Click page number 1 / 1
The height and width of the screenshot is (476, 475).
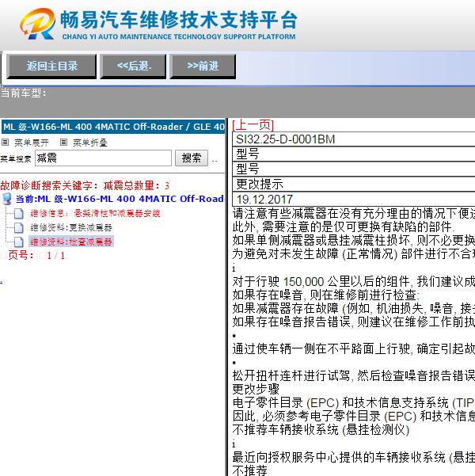pyautogui.click(x=55, y=256)
